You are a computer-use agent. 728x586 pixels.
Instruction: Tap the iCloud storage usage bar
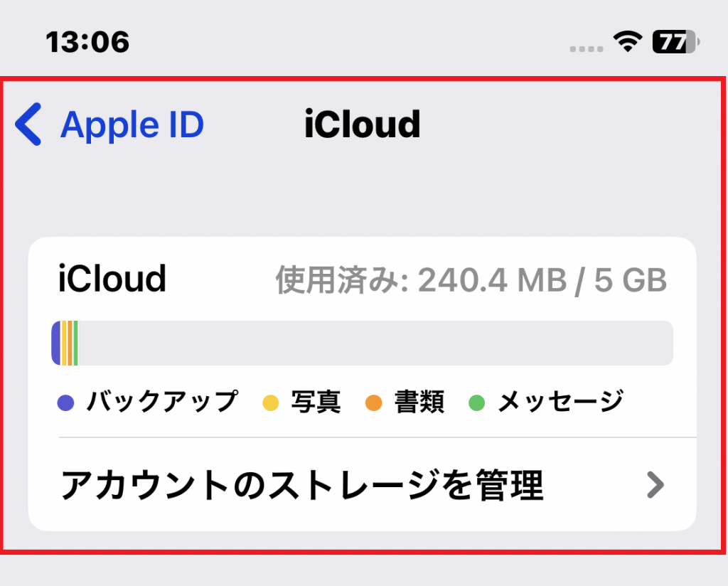coord(362,343)
